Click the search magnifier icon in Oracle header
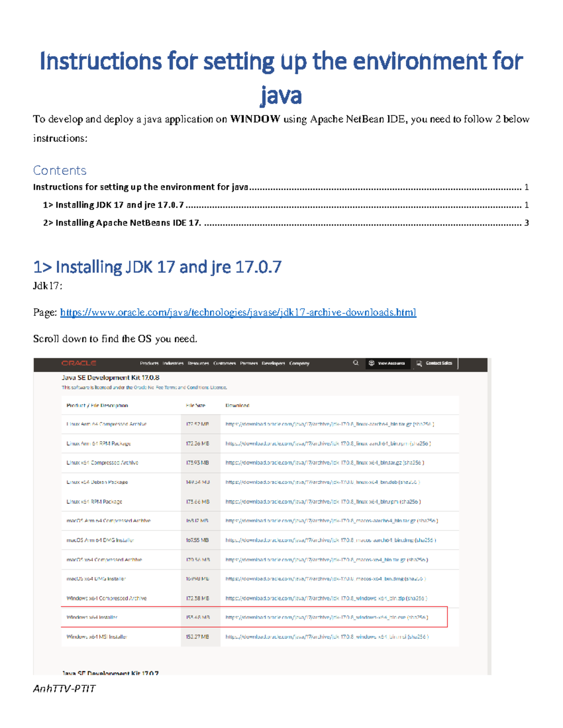The height and width of the screenshot is (728, 563). coord(356,363)
